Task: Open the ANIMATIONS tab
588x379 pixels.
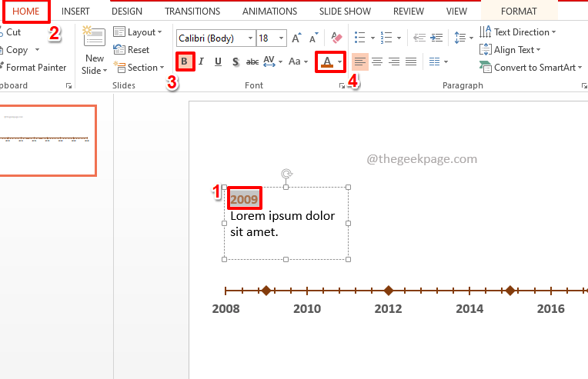Action: tap(270, 12)
